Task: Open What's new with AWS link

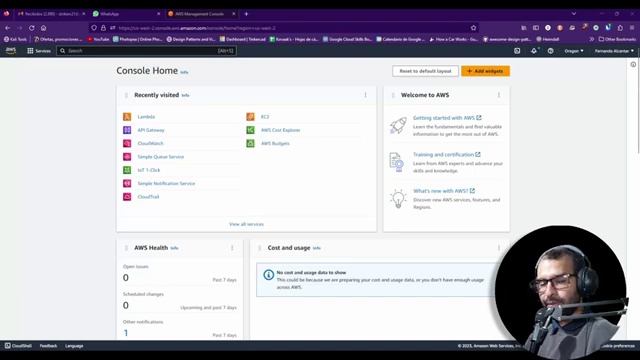Action: point(444,191)
